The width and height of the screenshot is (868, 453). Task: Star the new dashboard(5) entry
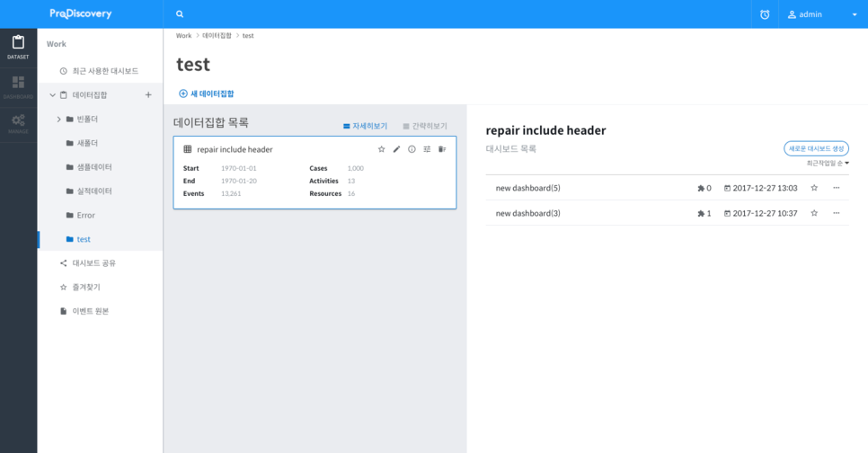tap(814, 188)
